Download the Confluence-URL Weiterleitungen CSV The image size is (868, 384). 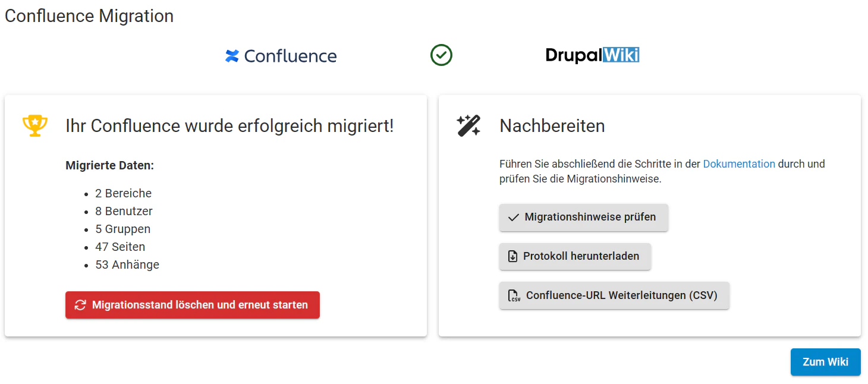tap(614, 295)
